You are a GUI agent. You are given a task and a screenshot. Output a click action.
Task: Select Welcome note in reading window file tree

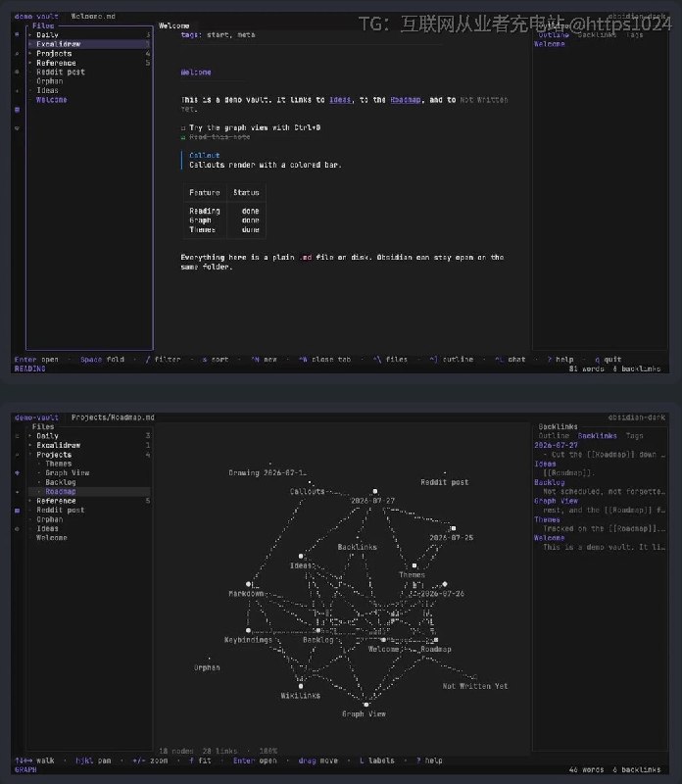(52, 100)
